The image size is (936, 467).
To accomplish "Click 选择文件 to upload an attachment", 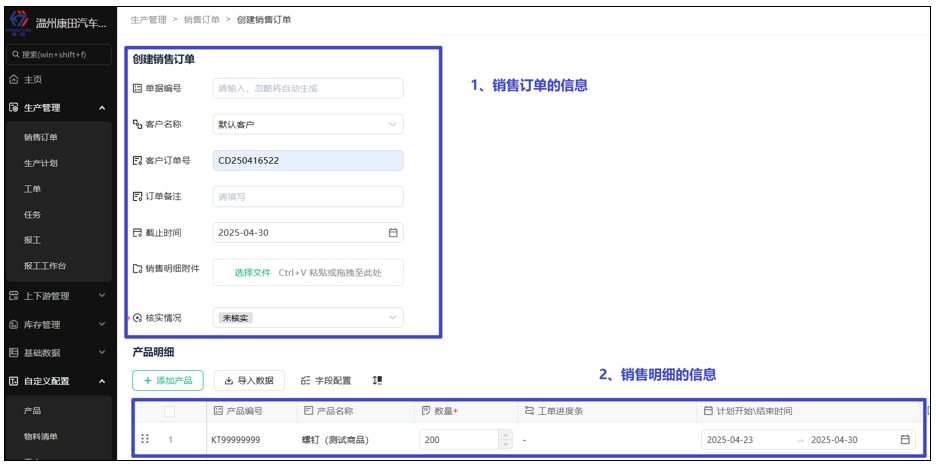I will 252,272.
